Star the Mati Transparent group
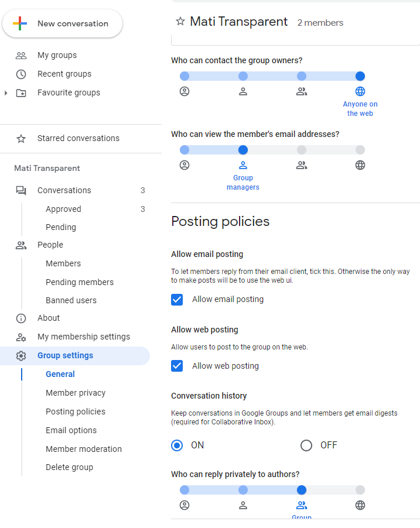Screen dimensions: 420x528 180,22
